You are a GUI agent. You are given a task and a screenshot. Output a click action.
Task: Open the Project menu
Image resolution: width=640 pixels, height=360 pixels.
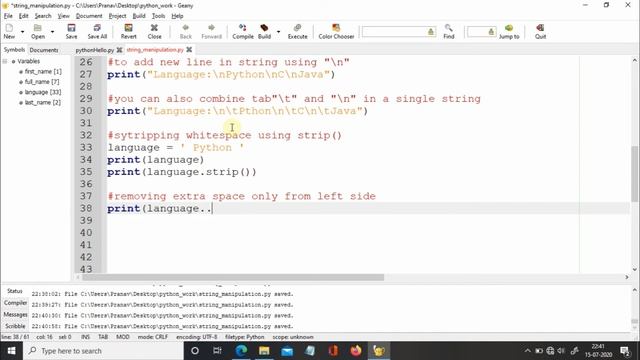(x=118, y=16)
